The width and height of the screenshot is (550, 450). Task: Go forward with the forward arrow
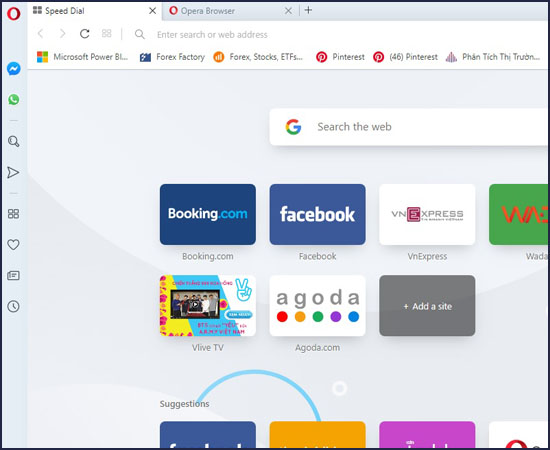tap(62, 34)
